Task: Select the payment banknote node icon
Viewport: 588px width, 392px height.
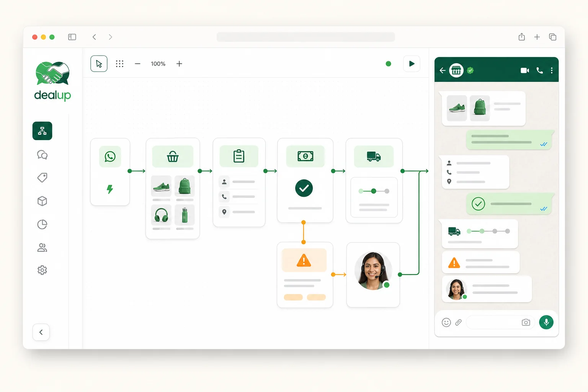Action: tap(305, 156)
